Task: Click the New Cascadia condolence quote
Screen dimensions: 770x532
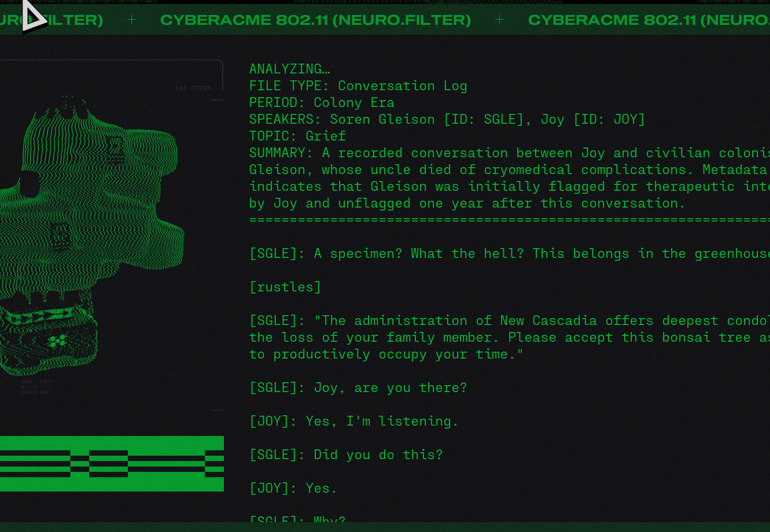Action: (x=510, y=337)
